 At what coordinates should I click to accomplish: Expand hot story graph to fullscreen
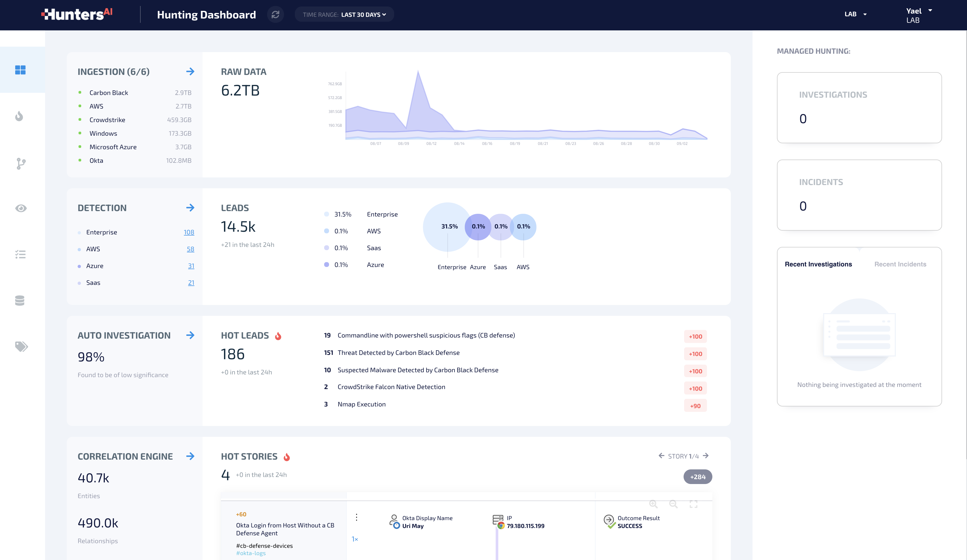click(693, 504)
